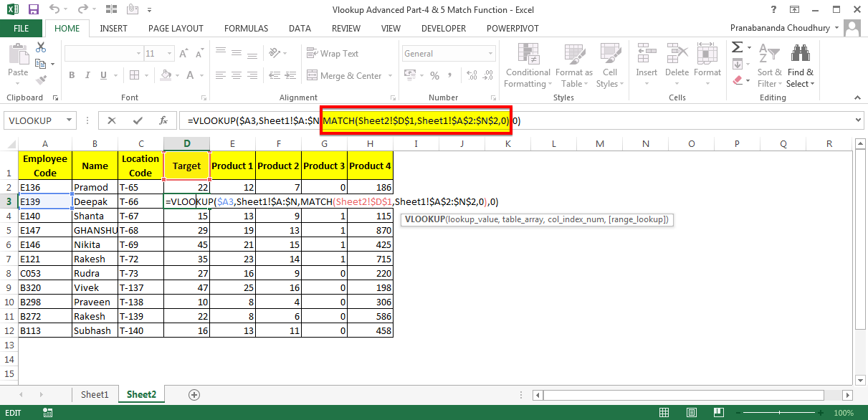The height and width of the screenshot is (420, 868).
Task: Switch to the FORMULAS ribbon tab
Action: click(x=246, y=28)
